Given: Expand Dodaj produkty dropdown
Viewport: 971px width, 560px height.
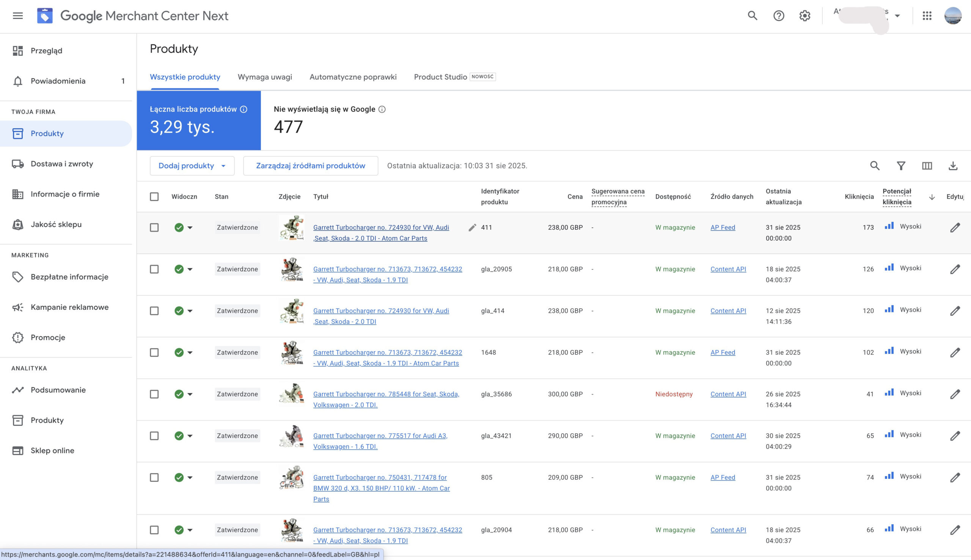Looking at the screenshot, I should [192, 166].
